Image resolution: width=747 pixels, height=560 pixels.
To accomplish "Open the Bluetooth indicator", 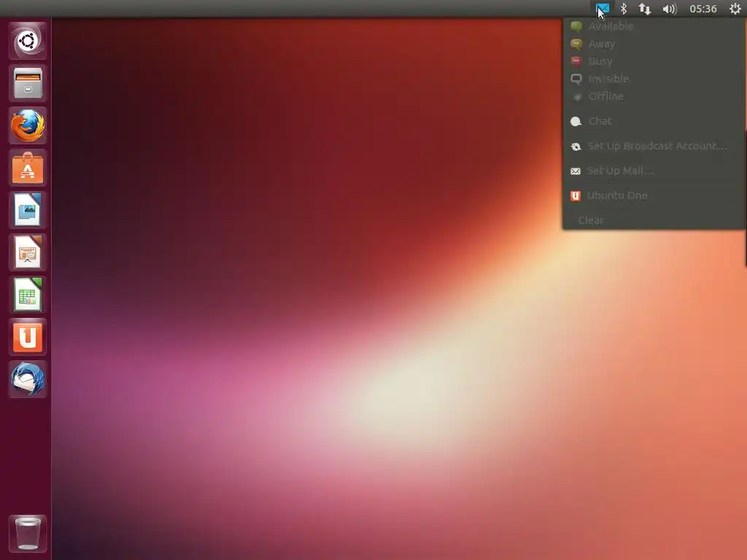I will (x=624, y=9).
